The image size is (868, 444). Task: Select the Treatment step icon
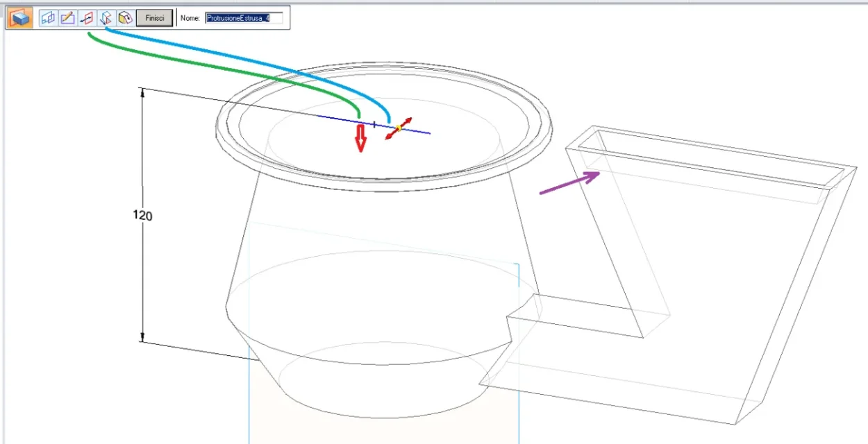[125, 18]
